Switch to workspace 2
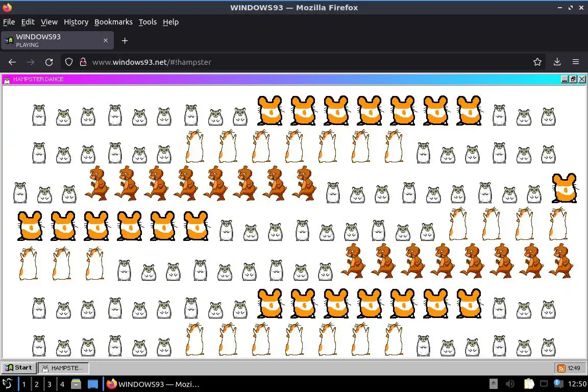The image size is (588, 392). click(x=36, y=384)
